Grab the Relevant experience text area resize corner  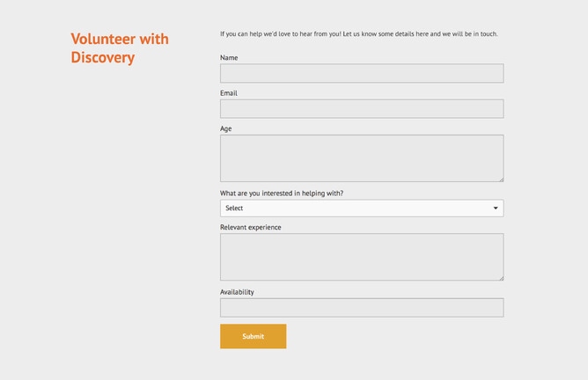coord(501,277)
